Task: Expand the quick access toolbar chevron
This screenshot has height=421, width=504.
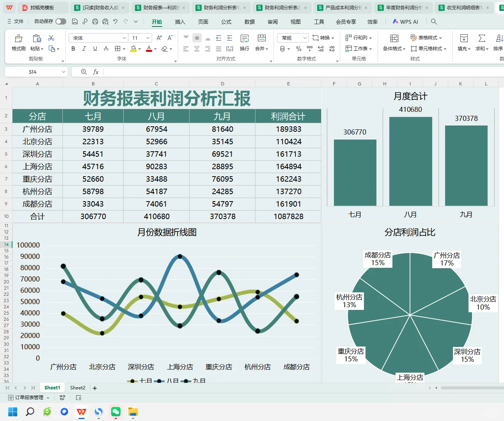Action: click(x=136, y=21)
